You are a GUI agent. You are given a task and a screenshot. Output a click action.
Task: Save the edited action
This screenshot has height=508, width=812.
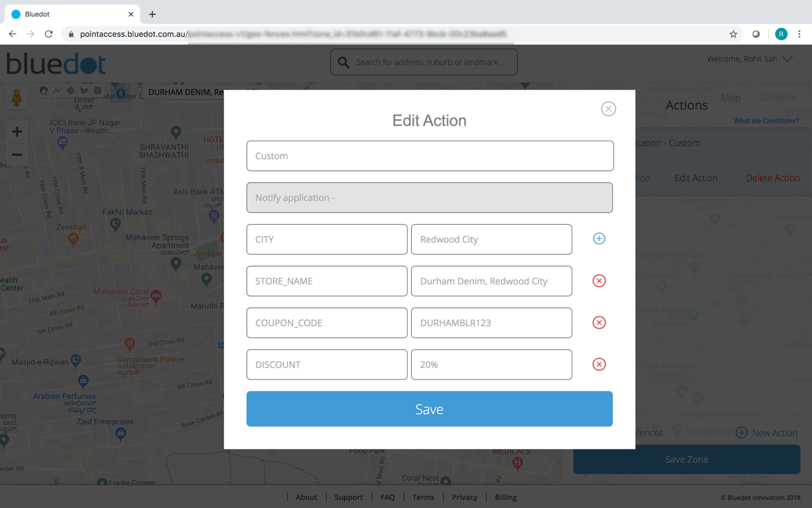(429, 409)
